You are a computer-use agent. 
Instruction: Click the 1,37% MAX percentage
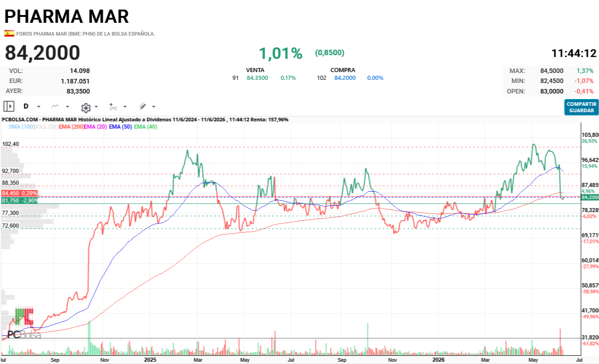click(x=585, y=71)
